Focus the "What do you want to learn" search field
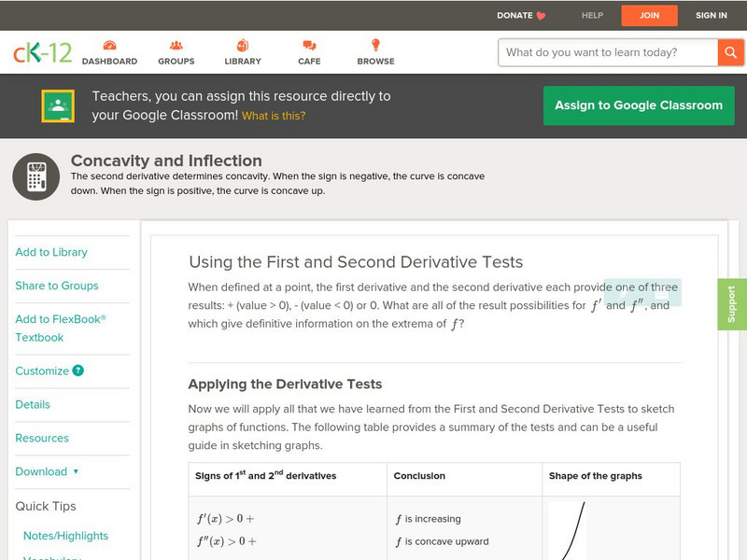 [x=607, y=52]
